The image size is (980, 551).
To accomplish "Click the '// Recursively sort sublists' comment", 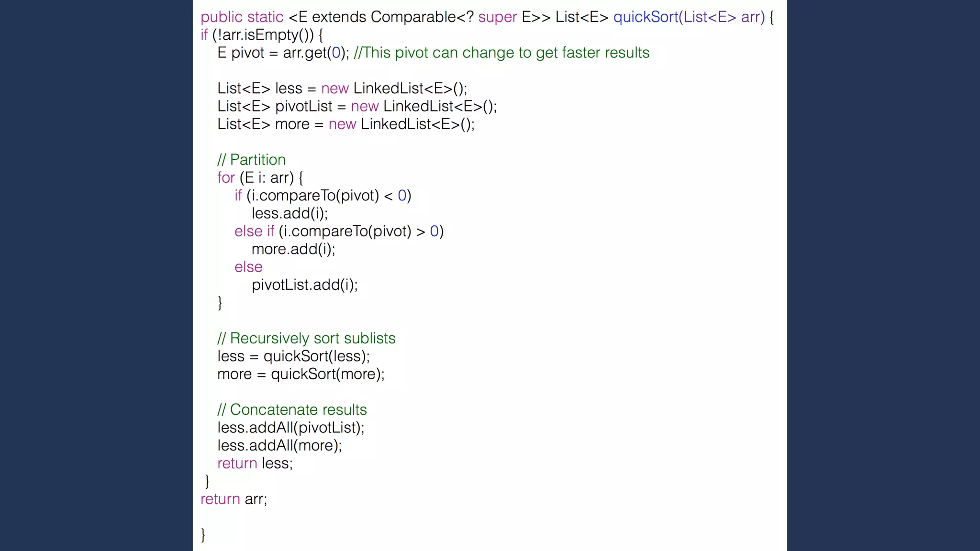I will 306,339.
